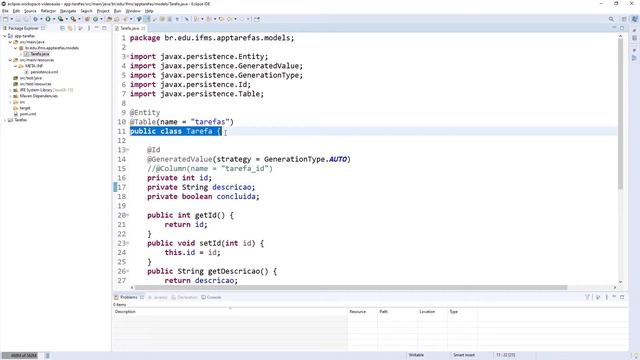
Task: Switch to the Console tab
Action: point(211,297)
